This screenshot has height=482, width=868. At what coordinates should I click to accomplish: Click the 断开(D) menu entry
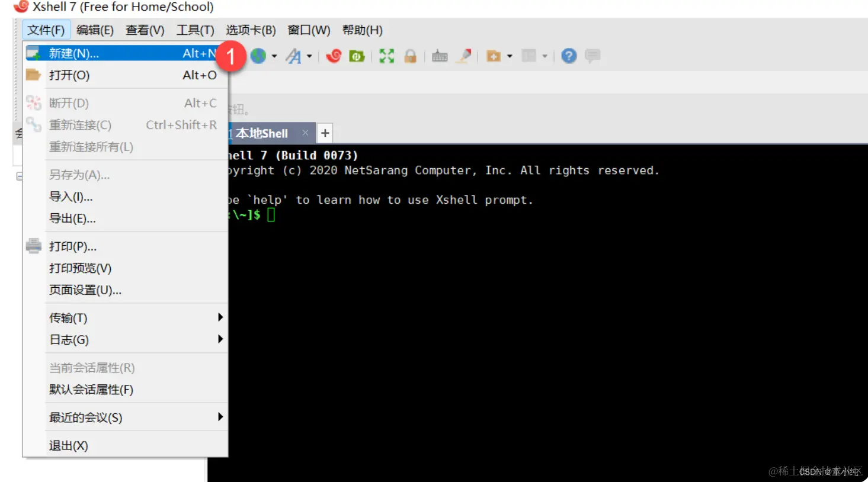click(125, 103)
